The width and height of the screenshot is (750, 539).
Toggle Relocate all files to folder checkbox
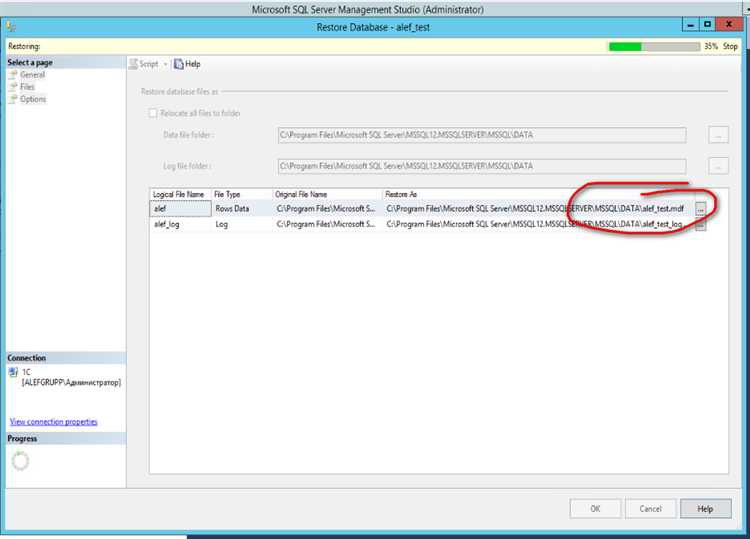coord(153,113)
